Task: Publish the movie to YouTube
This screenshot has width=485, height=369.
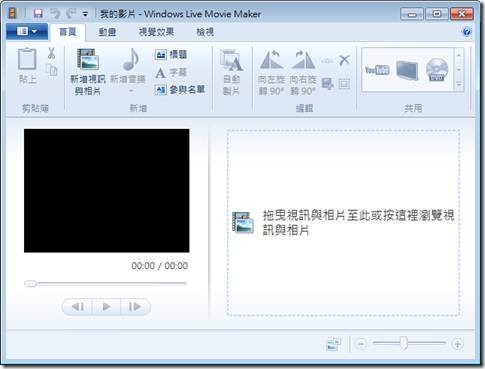Action: [377, 70]
